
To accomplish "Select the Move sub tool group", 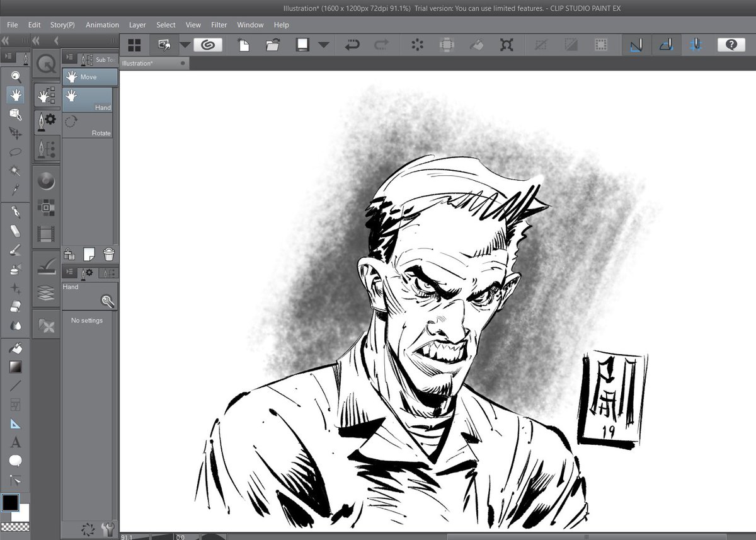I will (89, 77).
